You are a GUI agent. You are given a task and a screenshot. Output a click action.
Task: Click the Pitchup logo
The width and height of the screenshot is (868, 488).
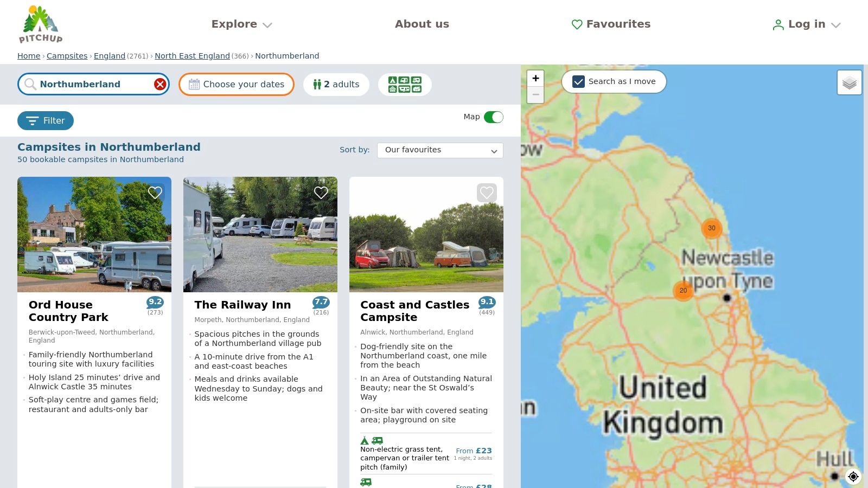(x=41, y=24)
